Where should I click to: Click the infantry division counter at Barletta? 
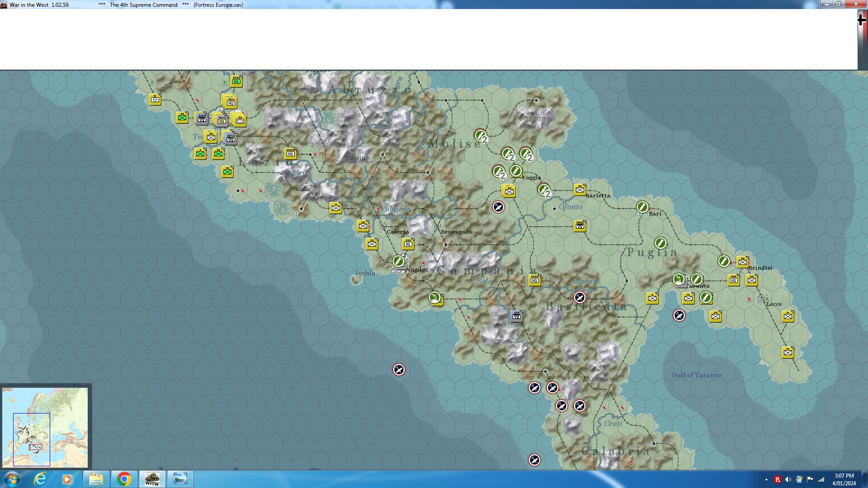click(580, 190)
